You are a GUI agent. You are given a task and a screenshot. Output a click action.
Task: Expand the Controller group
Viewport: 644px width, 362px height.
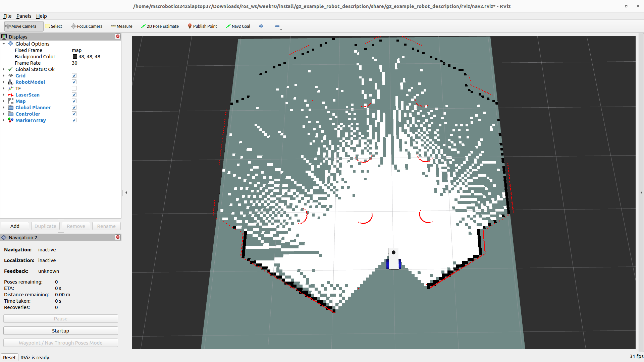click(x=4, y=114)
